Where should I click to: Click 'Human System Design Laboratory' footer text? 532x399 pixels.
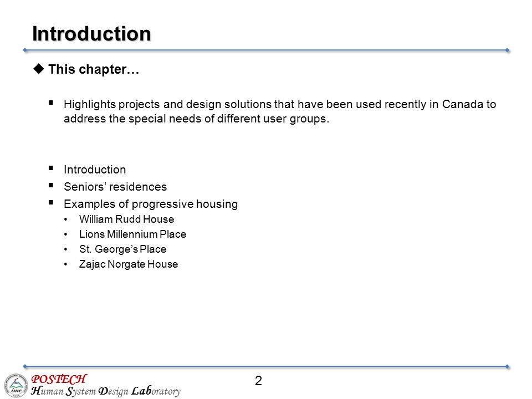106,391
